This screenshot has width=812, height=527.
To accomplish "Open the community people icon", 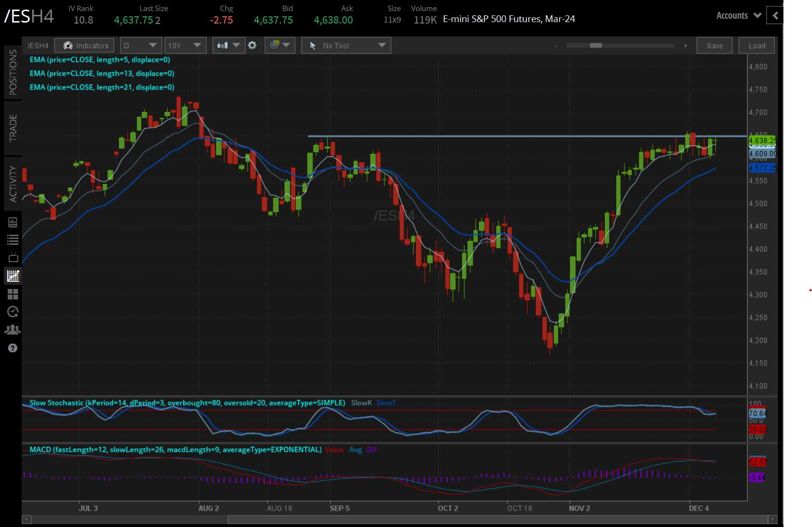I will pos(13,330).
